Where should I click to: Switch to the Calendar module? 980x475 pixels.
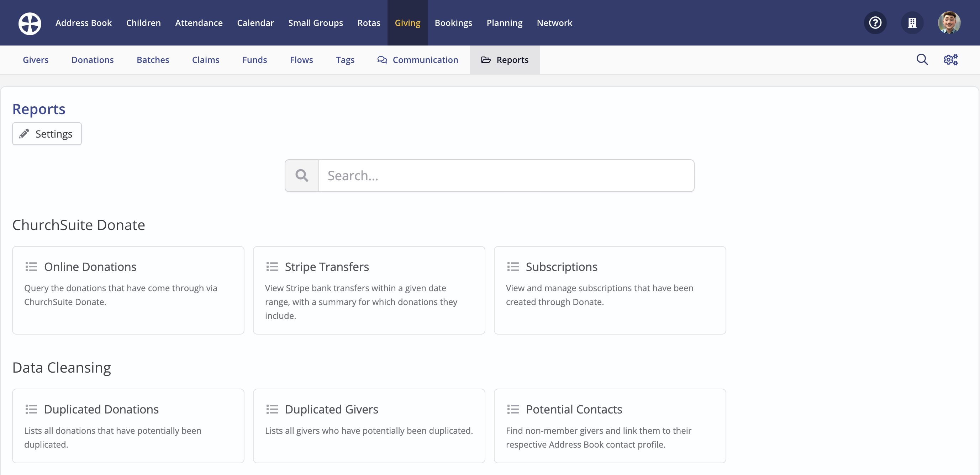[x=255, y=23]
